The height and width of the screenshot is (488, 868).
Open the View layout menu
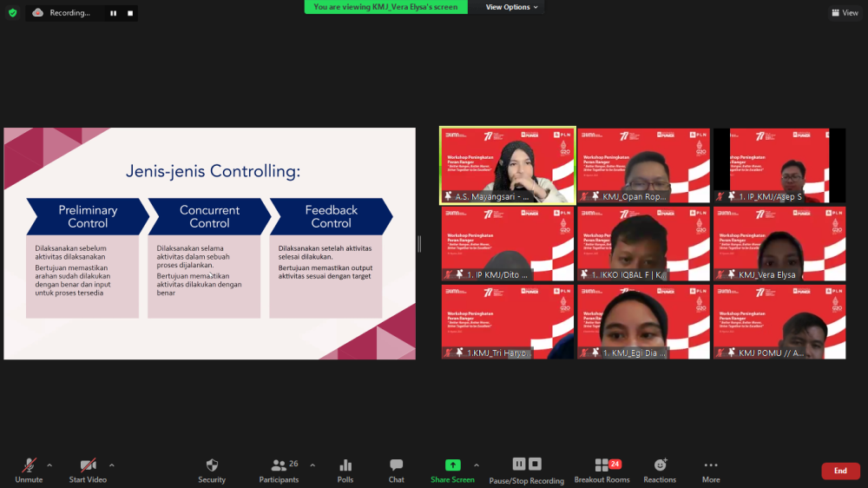coord(845,13)
